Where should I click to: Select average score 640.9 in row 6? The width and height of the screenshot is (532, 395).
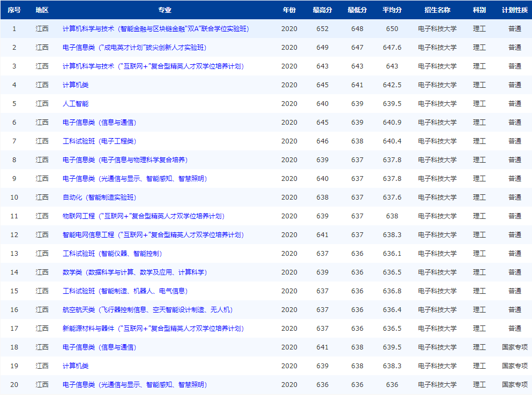coord(392,123)
